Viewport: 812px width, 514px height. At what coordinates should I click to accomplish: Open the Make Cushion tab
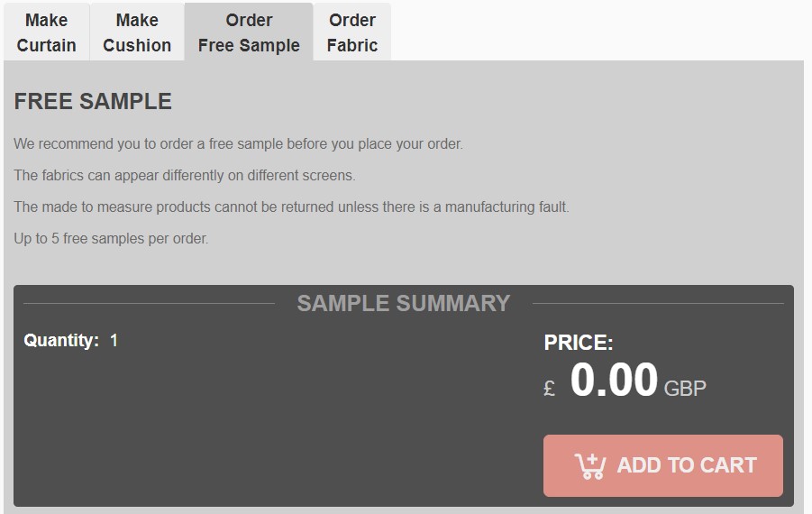(x=137, y=32)
